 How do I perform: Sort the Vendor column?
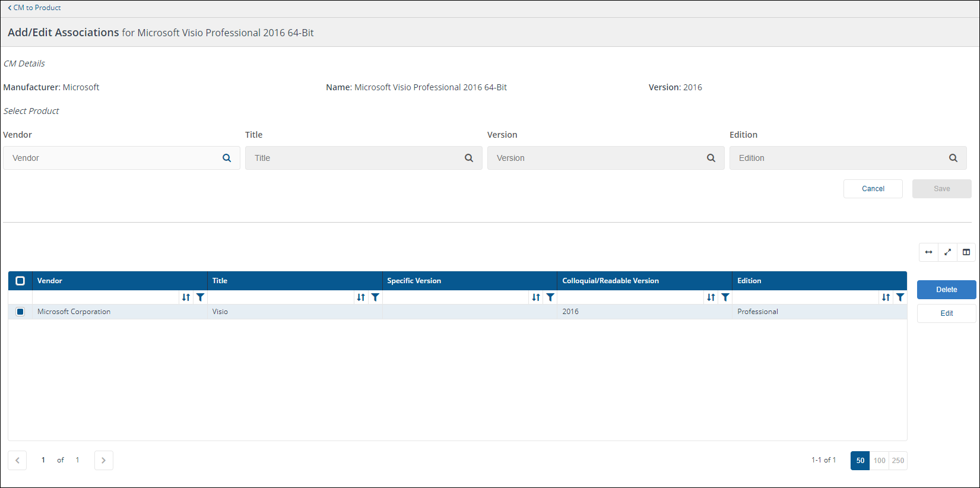click(186, 297)
